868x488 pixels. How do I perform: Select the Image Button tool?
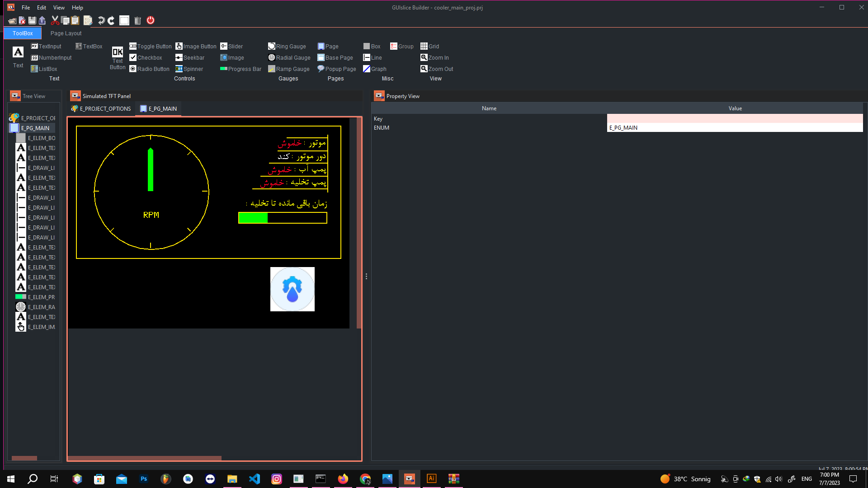[x=196, y=46]
